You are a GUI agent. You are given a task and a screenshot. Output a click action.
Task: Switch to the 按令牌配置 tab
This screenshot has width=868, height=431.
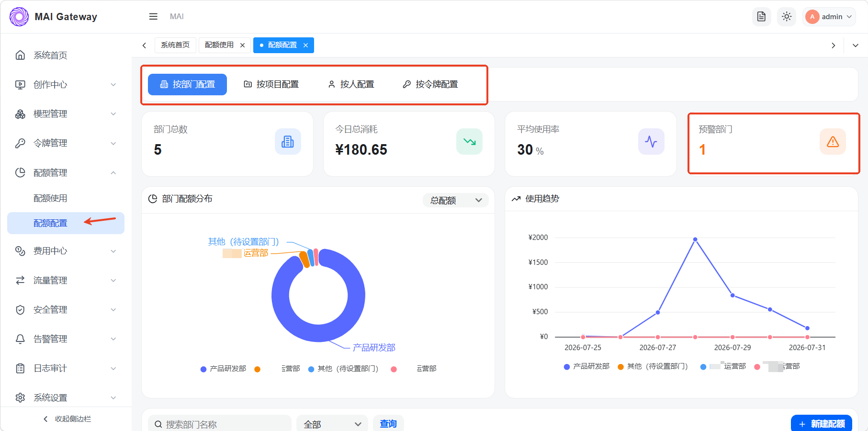pos(430,84)
